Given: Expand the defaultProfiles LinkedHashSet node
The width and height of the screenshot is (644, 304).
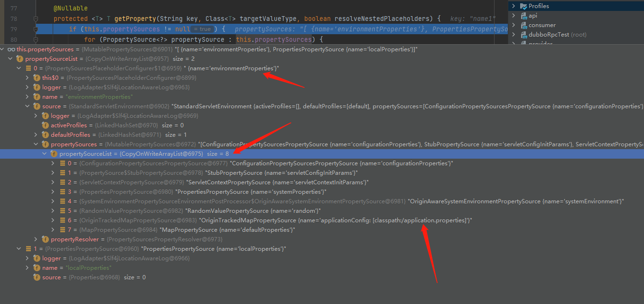Looking at the screenshot, I should click(37, 135).
